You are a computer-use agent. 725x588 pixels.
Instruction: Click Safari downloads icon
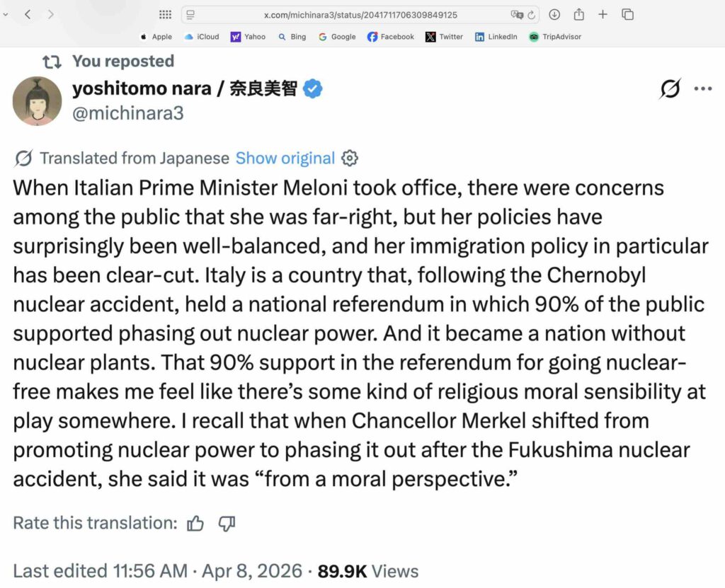coord(554,14)
